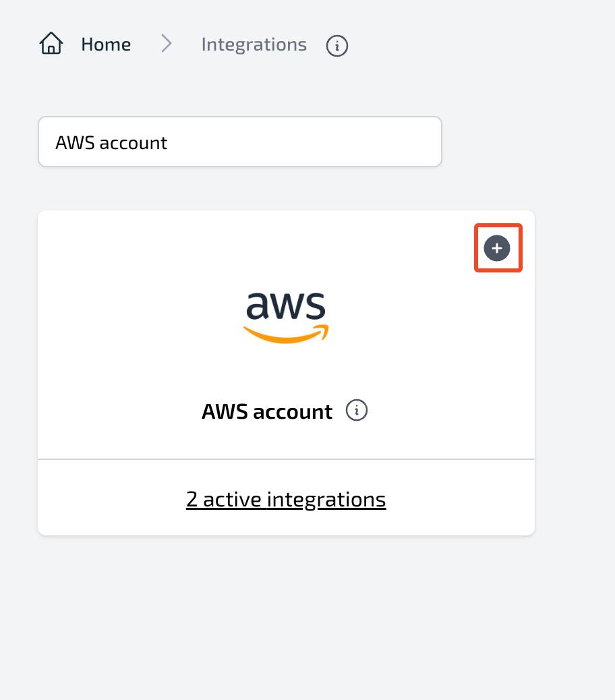Select the AWS account card title
615x700 pixels.
267,411
